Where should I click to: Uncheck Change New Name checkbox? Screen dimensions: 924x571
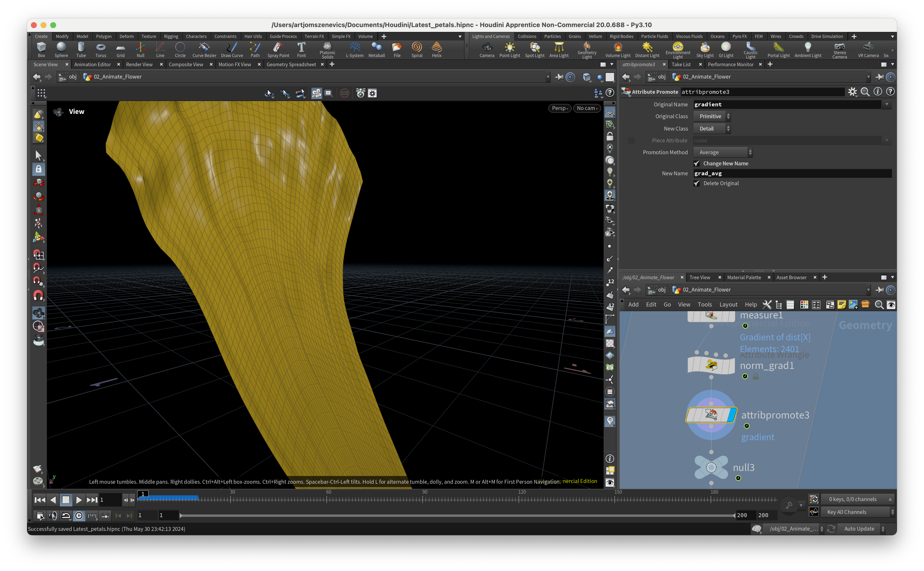point(697,163)
